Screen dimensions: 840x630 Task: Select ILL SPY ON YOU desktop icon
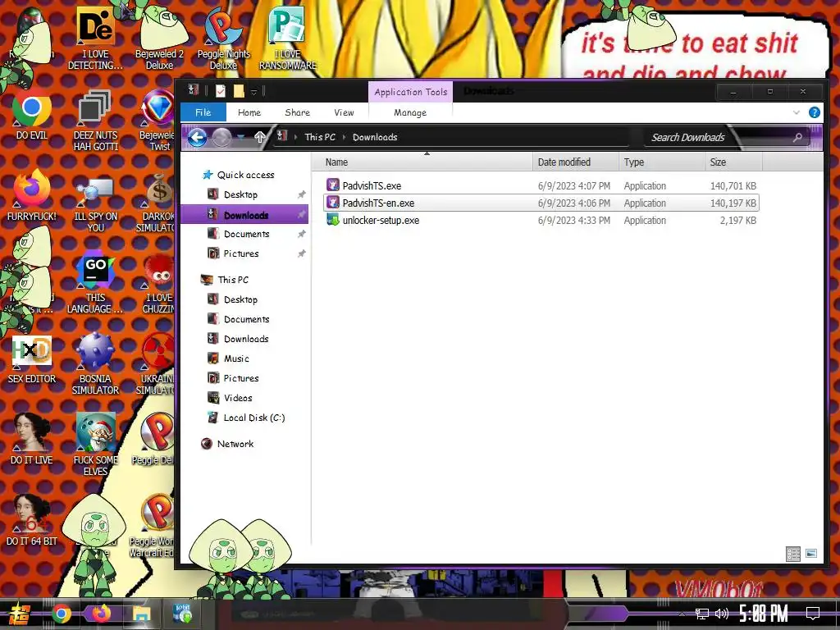point(95,203)
